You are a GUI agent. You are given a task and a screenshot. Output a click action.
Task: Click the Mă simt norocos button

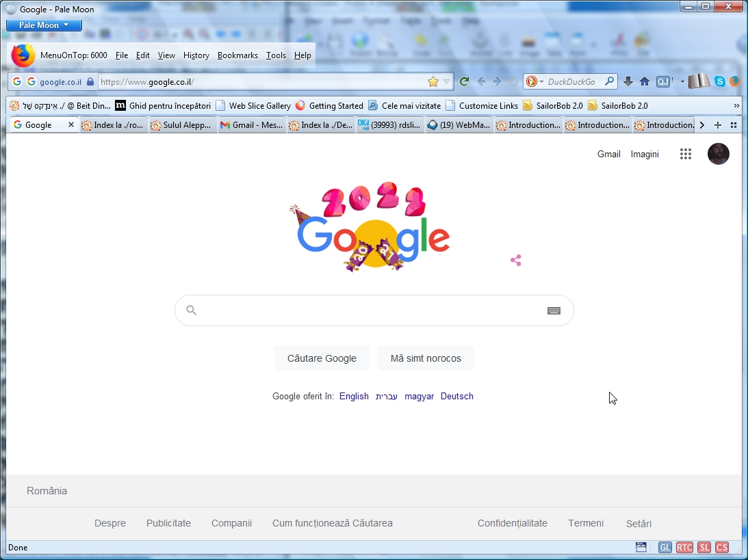coord(426,358)
